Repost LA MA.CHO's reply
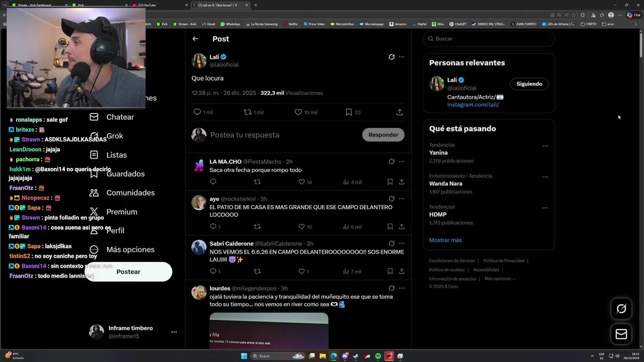This screenshot has width=644, height=362. [x=257, y=182]
